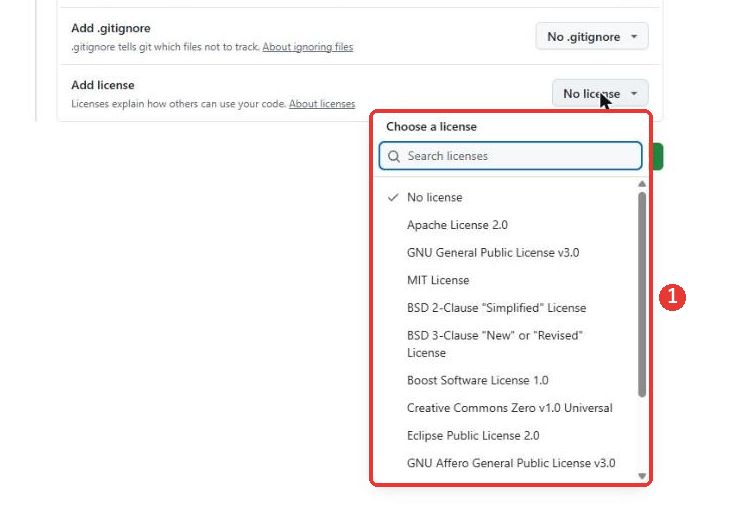This screenshot has width=730, height=510.
Task: Follow the About ignoring files link
Action: click(308, 47)
